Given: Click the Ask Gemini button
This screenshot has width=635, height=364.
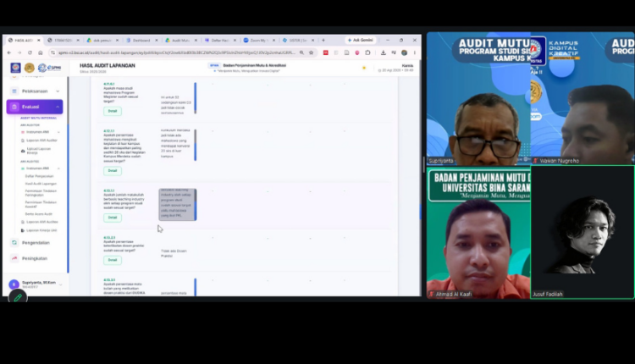Looking at the screenshot, I should 360,40.
